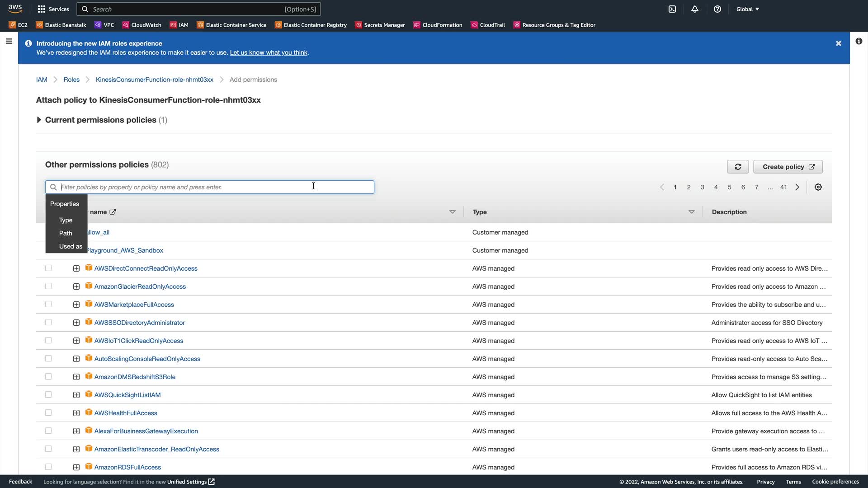This screenshot has height=488, width=868.
Task: Open the notifications bell
Action: pyautogui.click(x=695, y=9)
